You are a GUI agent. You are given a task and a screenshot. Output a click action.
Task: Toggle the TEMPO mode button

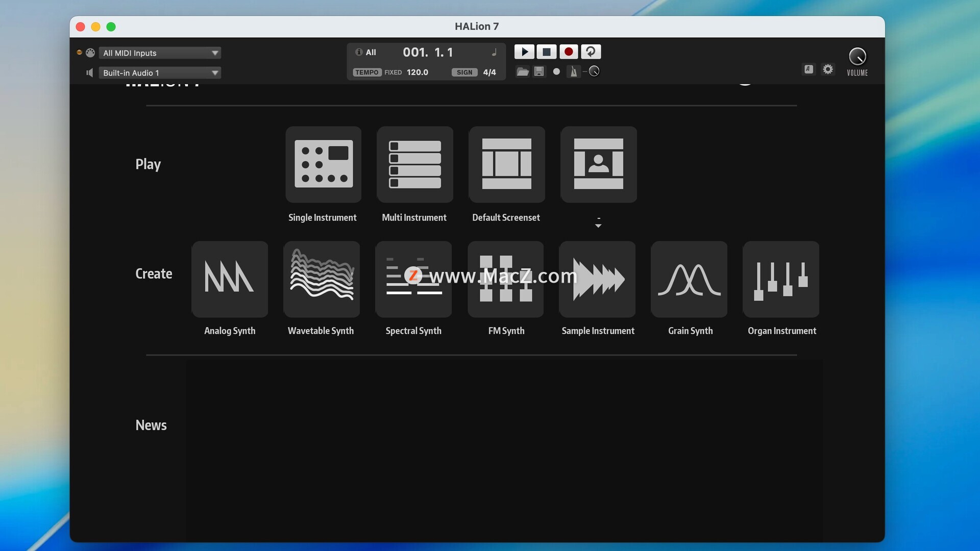pos(367,72)
